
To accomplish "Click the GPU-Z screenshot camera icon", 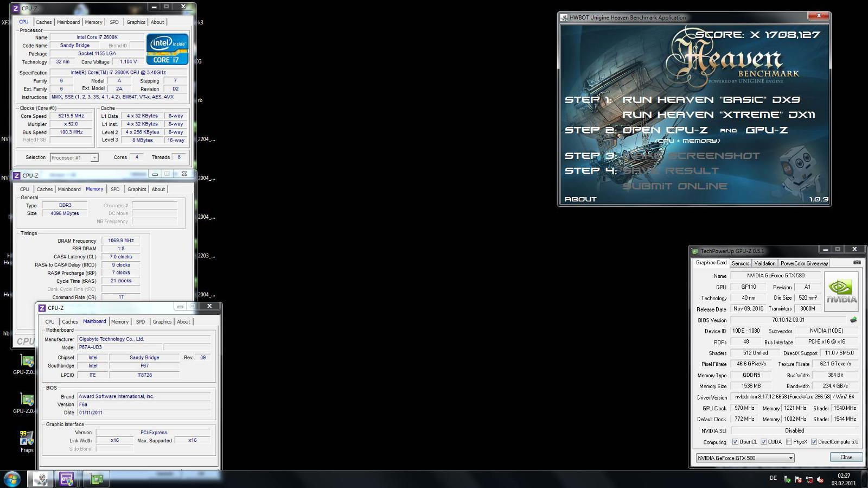I will 857,263.
